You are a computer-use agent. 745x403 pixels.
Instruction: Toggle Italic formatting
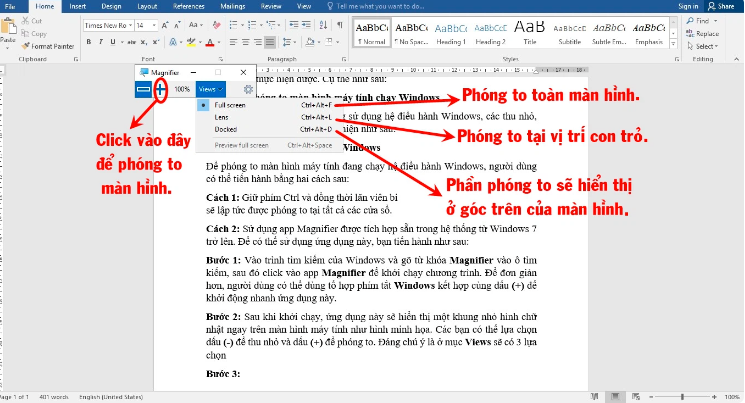click(101, 42)
